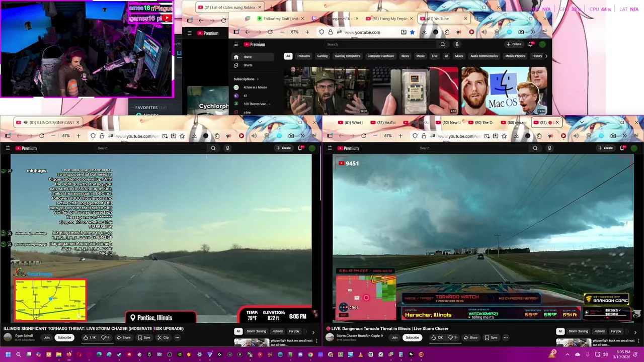Click search field in the bottom-left YouTube window
Image resolution: width=644 pixels, height=362 pixels.
click(151, 148)
